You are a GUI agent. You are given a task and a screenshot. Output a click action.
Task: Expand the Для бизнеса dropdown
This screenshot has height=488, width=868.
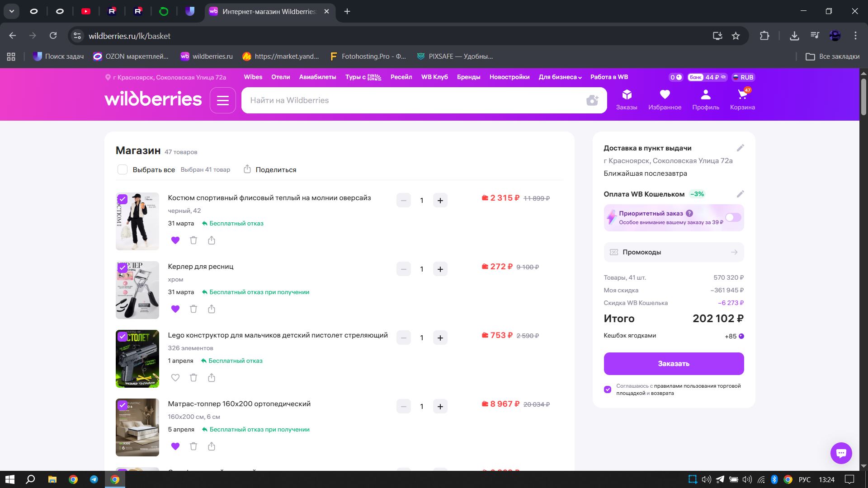(x=560, y=77)
